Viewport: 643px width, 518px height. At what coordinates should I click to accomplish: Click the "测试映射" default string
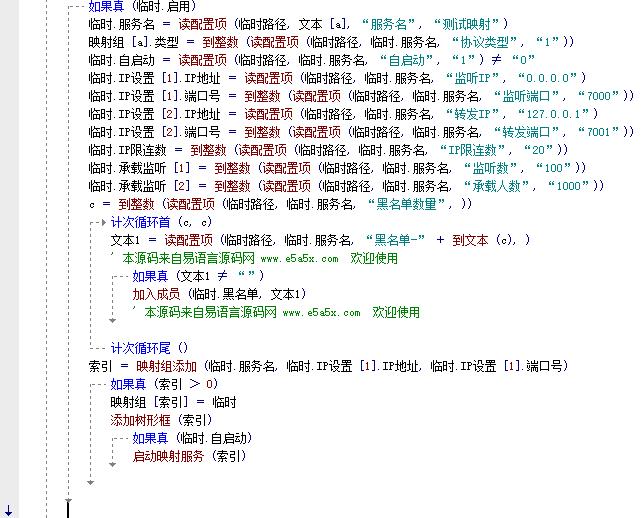tap(466, 24)
